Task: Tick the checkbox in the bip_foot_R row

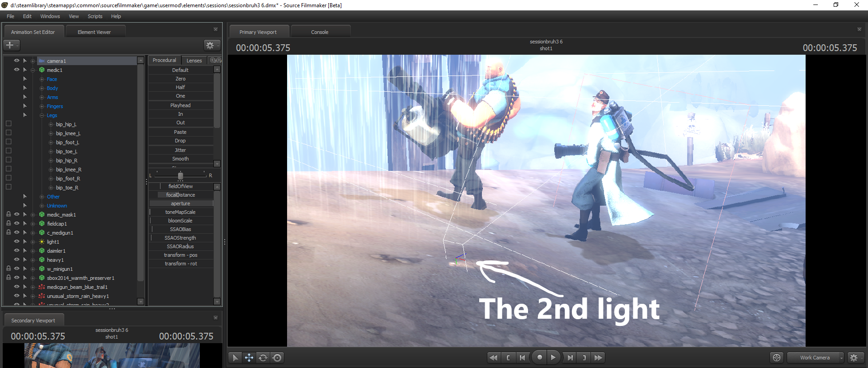Action: 9,178
